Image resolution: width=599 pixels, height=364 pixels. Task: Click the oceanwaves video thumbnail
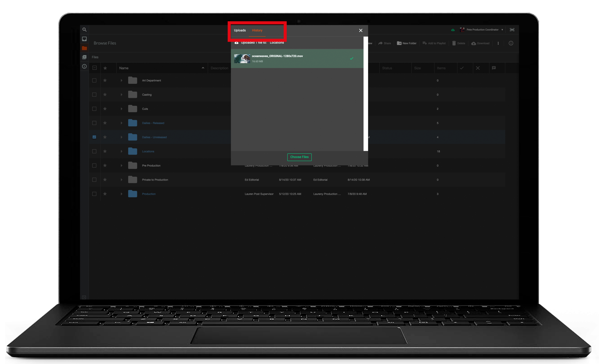[242, 59]
